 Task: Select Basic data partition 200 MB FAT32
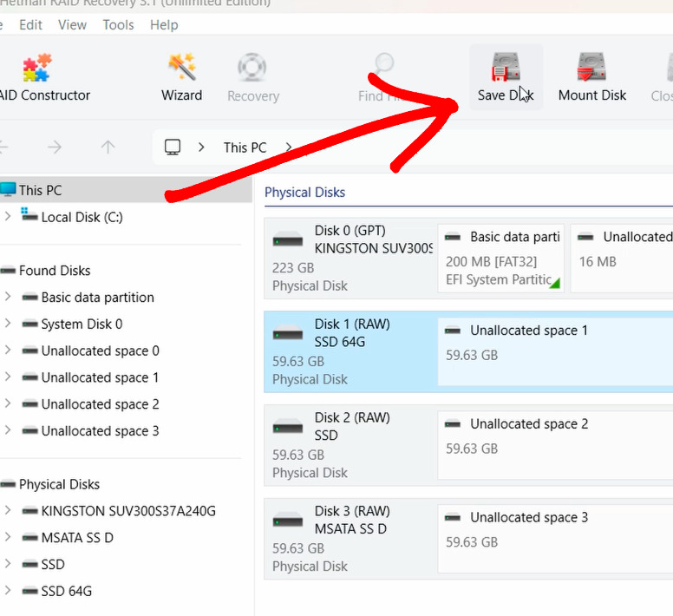point(500,259)
